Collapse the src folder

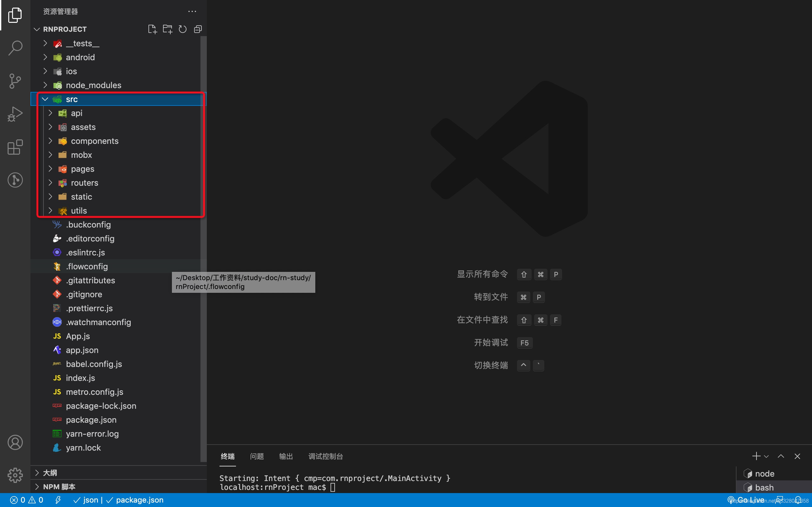point(45,99)
